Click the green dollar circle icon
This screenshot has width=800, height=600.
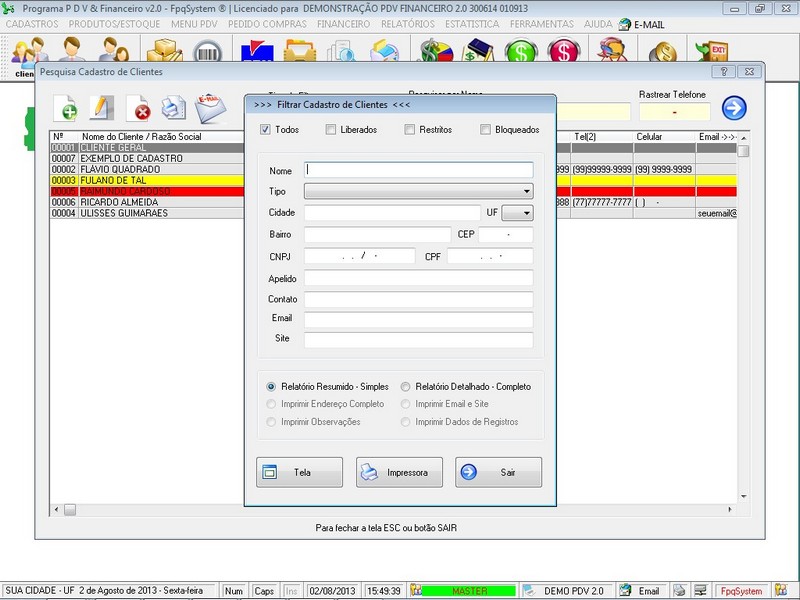tap(521, 51)
